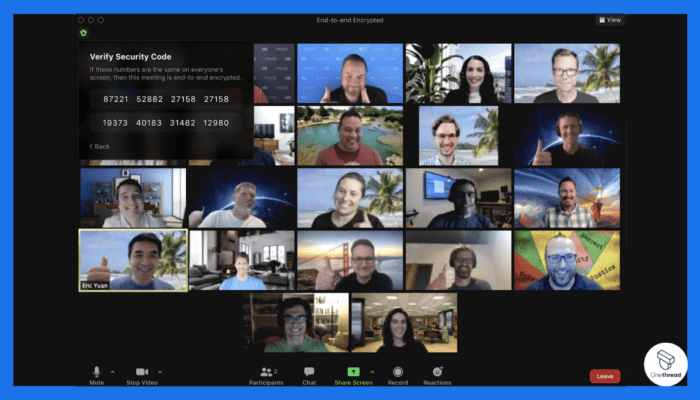Expand video options arrow beside Stop Video
This screenshot has width=700, height=400.
(x=160, y=371)
